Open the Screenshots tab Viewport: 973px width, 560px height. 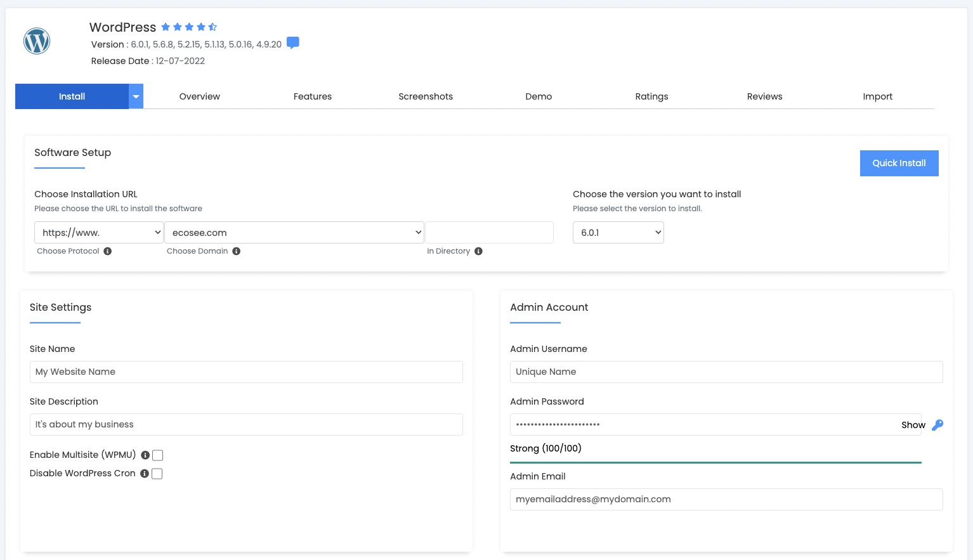(x=426, y=96)
